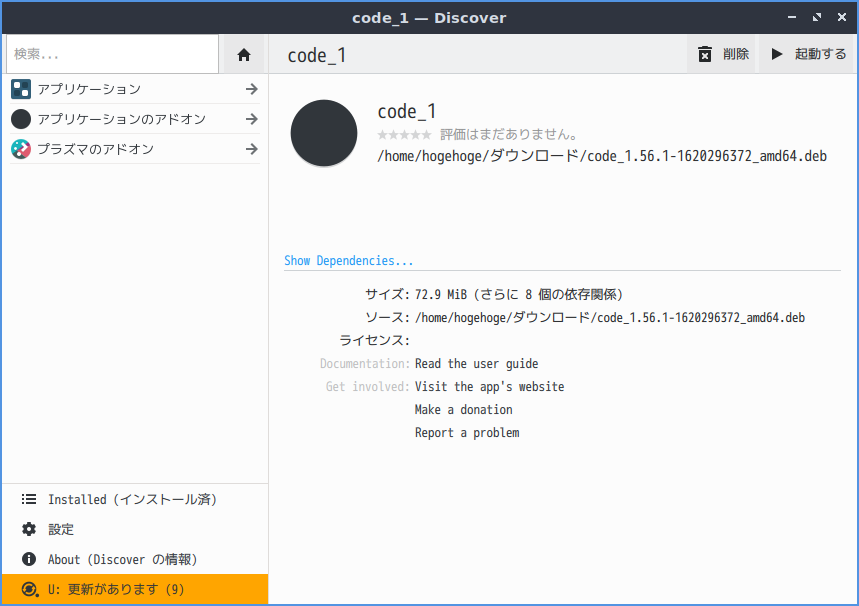This screenshot has height=606, width=859.
Task: Click the .deb path under code_1 title
Action: pos(602,156)
